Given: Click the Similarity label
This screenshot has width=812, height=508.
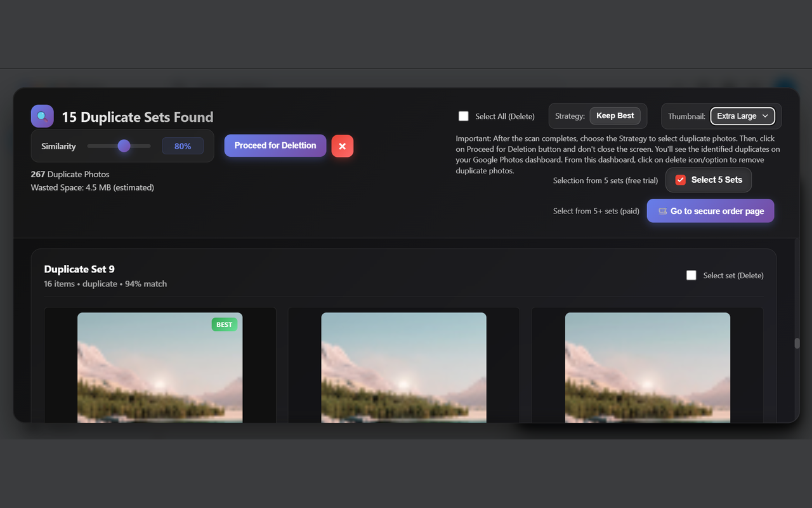Looking at the screenshot, I should pyautogui.click(x=58, y=146).
